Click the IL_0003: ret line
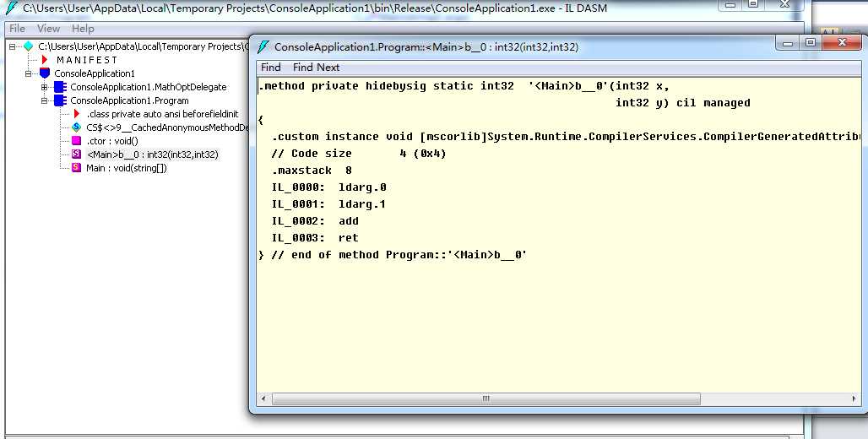The width and height of the screenshot is (868, 439). click(x=315, y=238)
